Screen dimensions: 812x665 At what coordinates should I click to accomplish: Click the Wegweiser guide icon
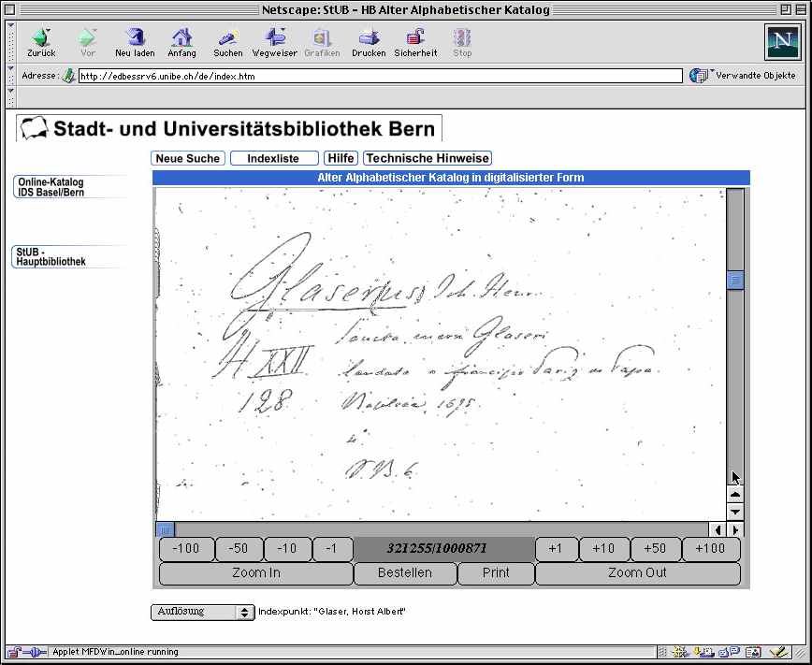275,38
